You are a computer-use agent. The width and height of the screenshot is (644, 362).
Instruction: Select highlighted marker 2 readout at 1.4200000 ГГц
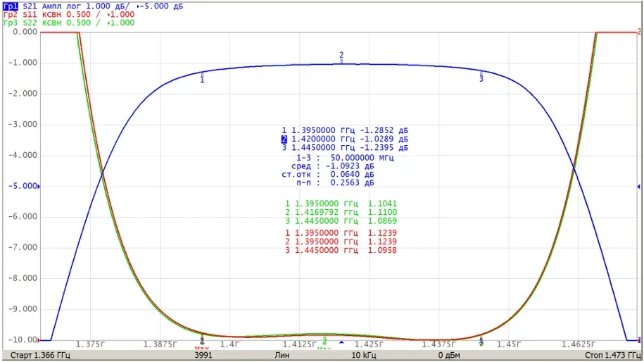click(x=345, y=139)
